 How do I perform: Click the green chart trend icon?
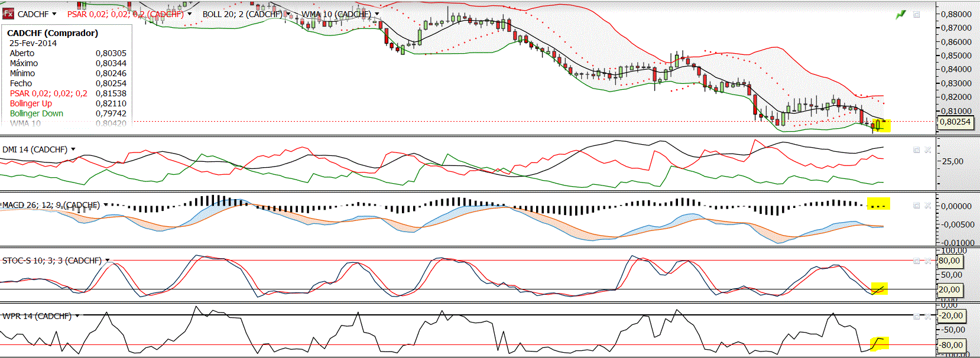pos(901,14)
